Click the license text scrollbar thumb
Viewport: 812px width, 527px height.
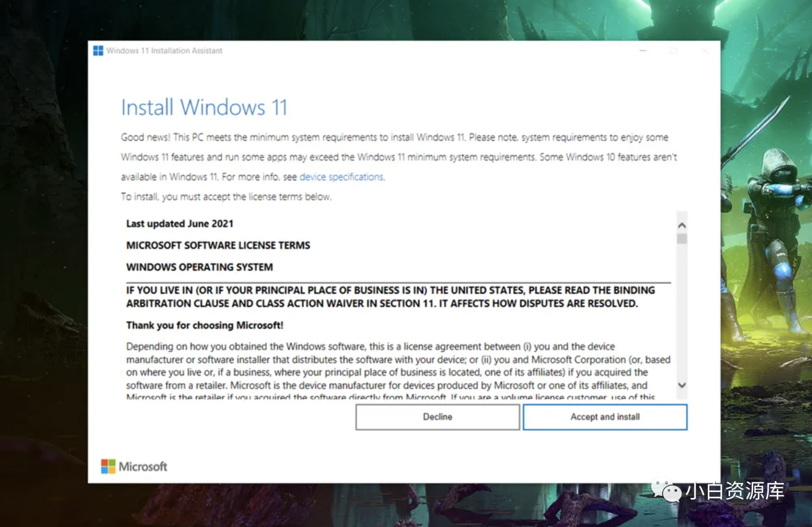(682, 239)
